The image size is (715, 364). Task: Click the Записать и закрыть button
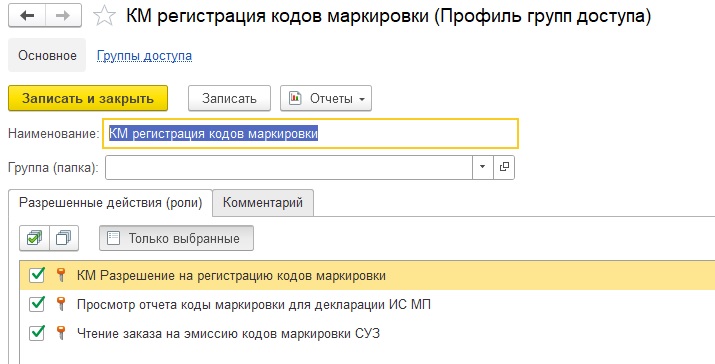tap(88, 98)
